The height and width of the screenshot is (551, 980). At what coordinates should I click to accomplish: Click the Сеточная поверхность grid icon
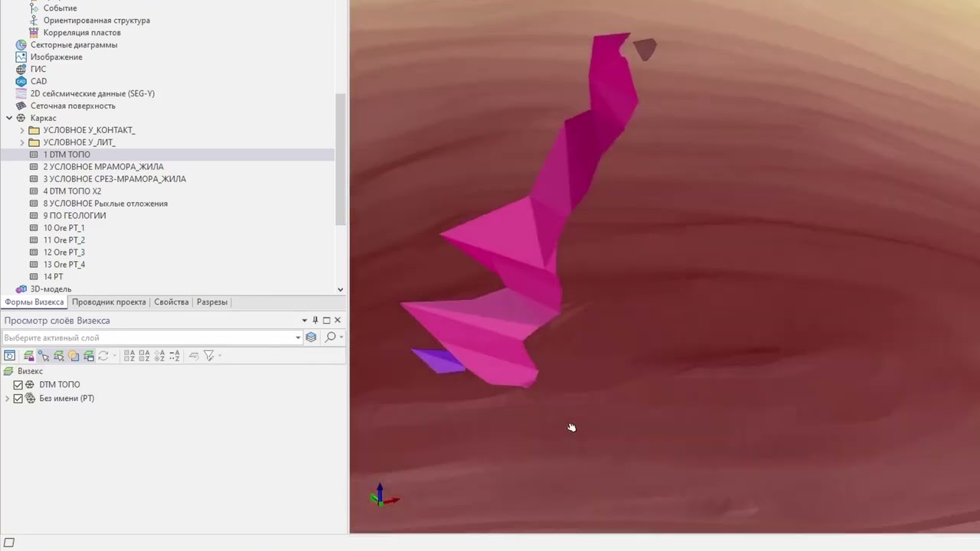point(21,106)
